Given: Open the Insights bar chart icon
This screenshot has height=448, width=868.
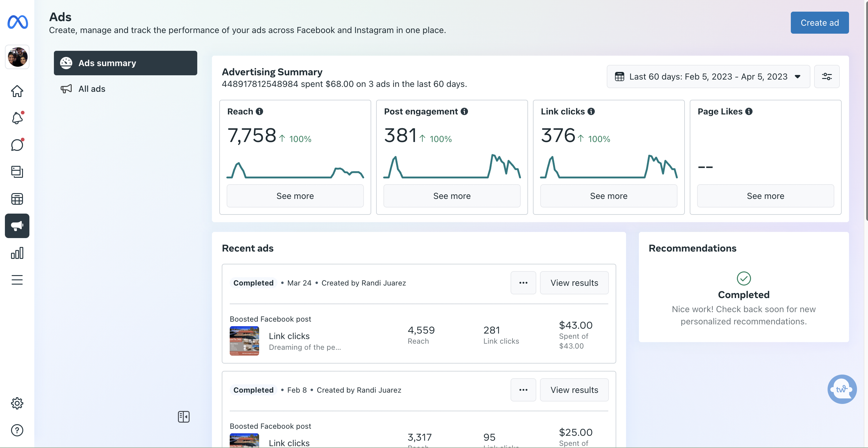Looking at the screenshot, I should coord(17,253).
